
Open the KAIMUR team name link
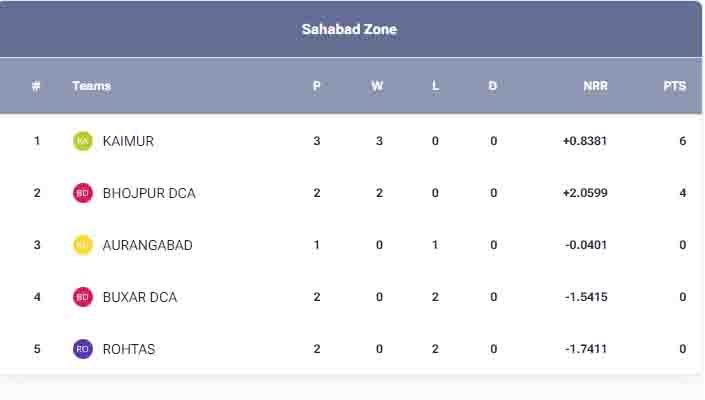click(x=128, y=141)
